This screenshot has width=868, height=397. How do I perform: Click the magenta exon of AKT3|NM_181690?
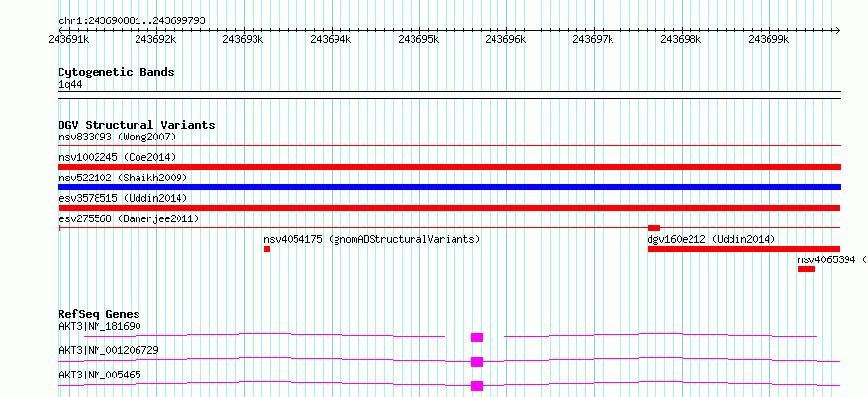pos(477,337)
